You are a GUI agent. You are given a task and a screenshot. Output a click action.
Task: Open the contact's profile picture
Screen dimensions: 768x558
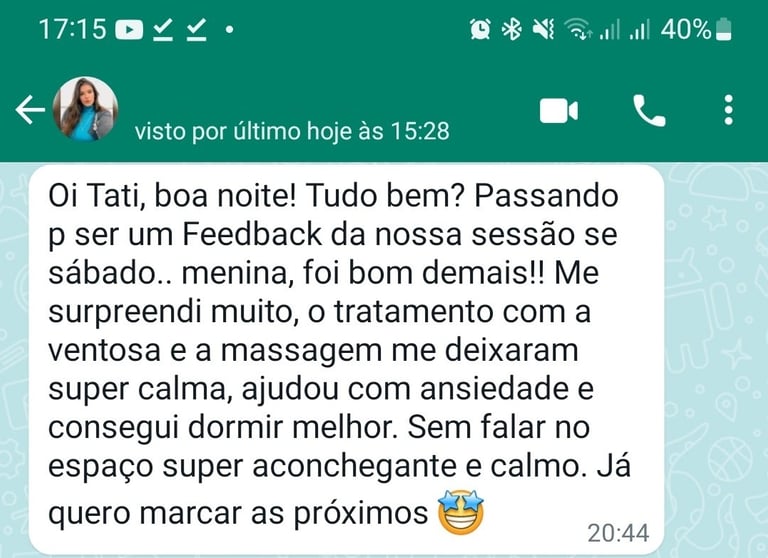point(85,109)
